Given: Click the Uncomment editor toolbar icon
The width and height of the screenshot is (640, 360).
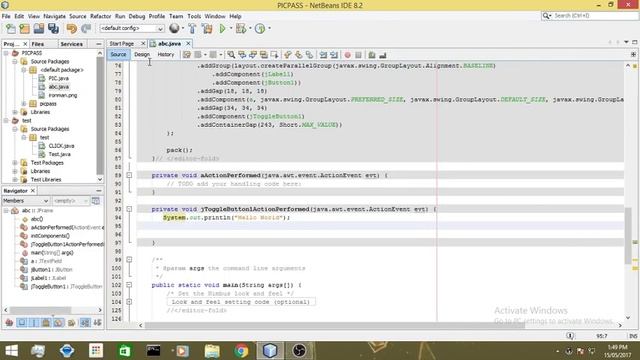Looking at the screenshot, I should click(x=383, y=55).
